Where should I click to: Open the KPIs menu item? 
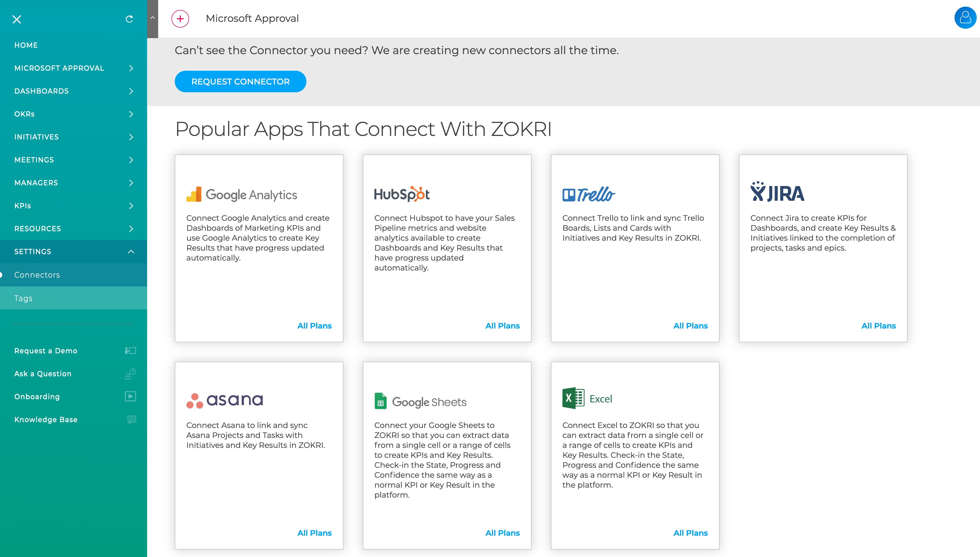click(74, 206)
